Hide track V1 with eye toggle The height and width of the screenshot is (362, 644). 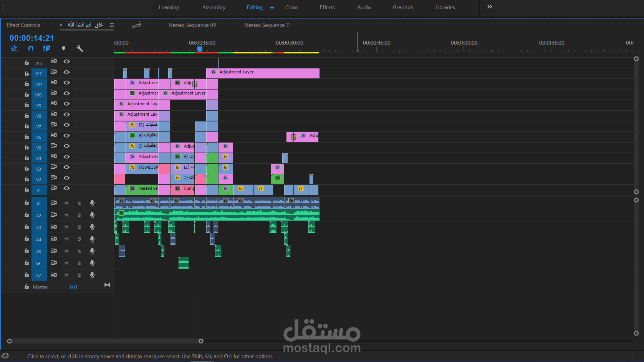point(66,188)
